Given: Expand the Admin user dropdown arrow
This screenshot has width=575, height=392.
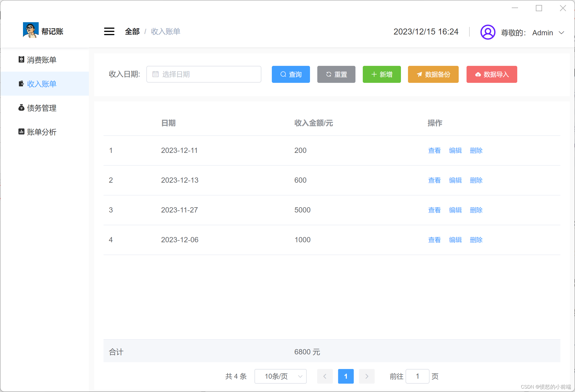Looking at the screenshot, I should [x=561, y=33].
